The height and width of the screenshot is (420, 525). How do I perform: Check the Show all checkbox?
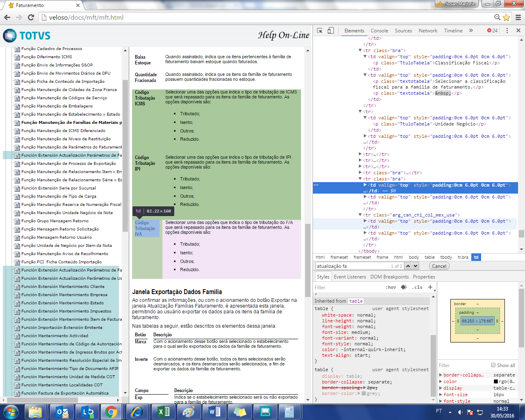[493, 365]
